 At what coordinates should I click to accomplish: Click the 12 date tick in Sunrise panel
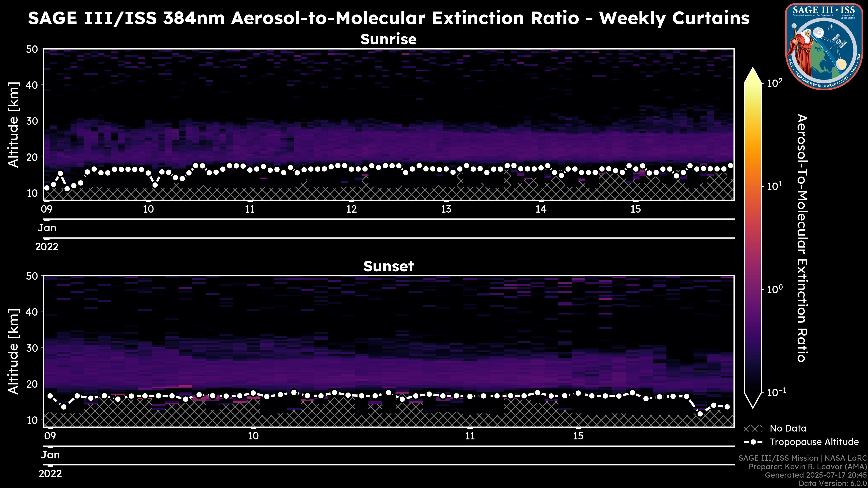coord(351,209)
